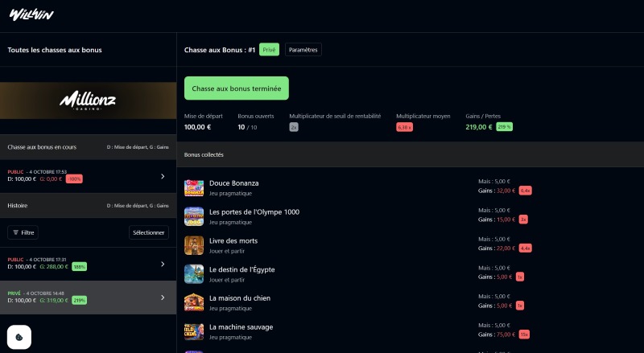Click Chasse aux bonus terminée button
The height and width of the screenshot is (353, 644).
tap(236, 88)
